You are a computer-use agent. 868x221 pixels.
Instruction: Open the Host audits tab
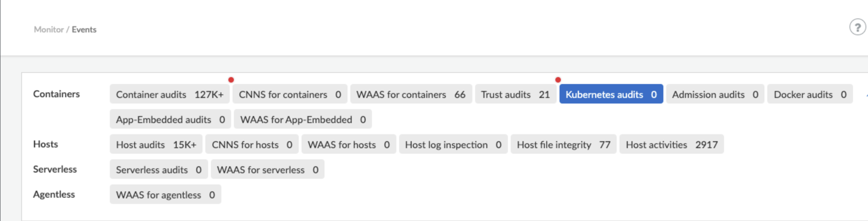click(156, 145)
